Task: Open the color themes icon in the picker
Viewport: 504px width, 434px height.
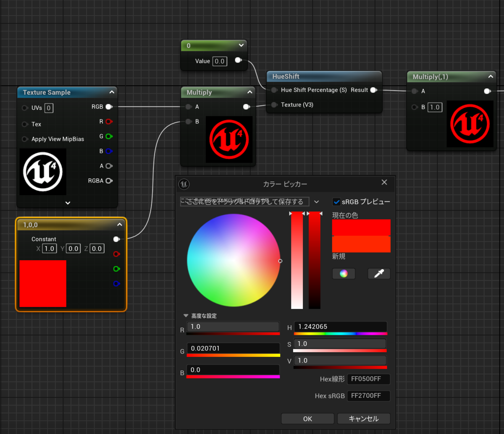Action: tap(344, 273)
